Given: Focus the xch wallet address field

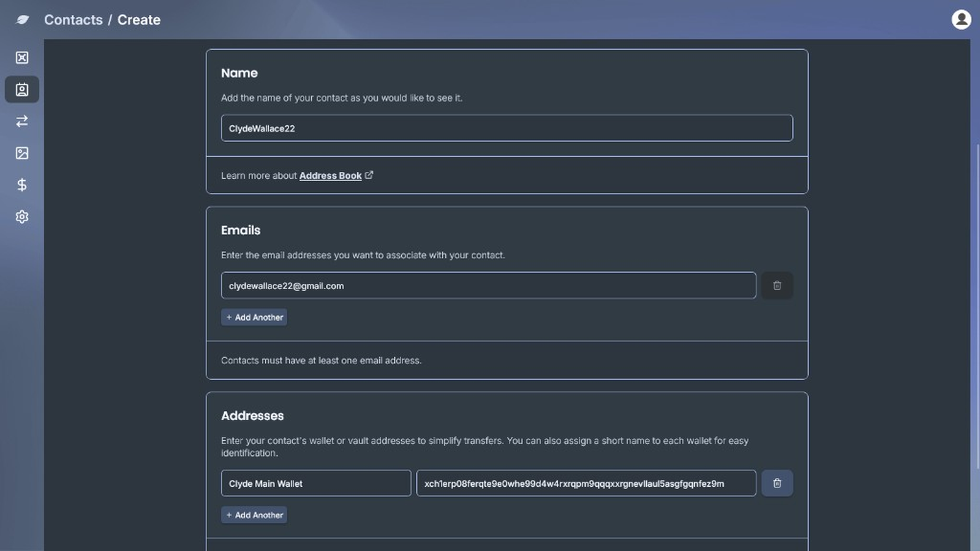Looking at the screenshot, I should click(586, 483).
